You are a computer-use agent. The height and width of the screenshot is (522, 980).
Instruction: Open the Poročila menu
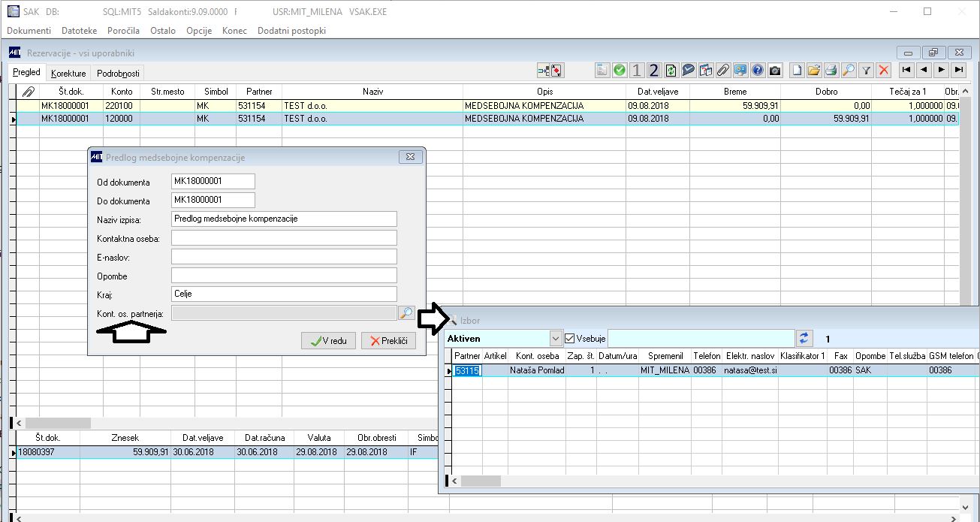123,30
